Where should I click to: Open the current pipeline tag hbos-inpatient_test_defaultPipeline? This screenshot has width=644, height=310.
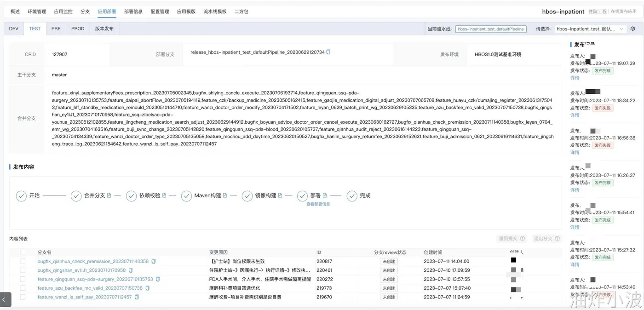click(491, 29)
